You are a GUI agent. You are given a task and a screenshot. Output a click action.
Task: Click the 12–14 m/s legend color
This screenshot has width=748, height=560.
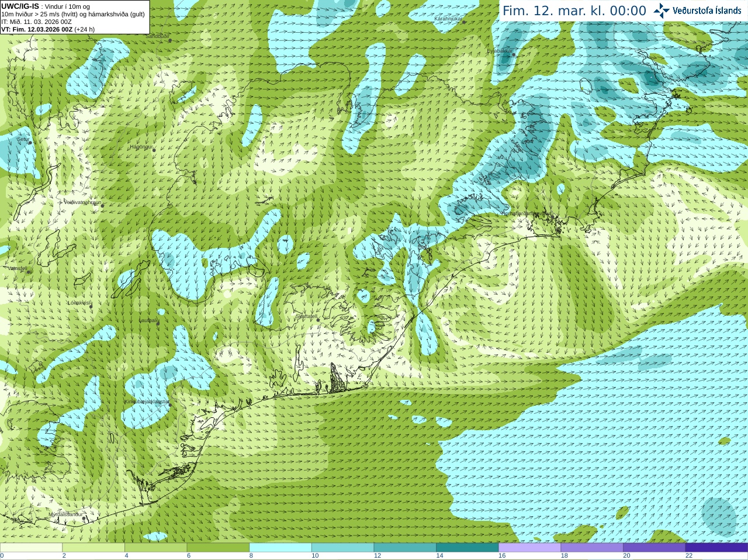405,547
